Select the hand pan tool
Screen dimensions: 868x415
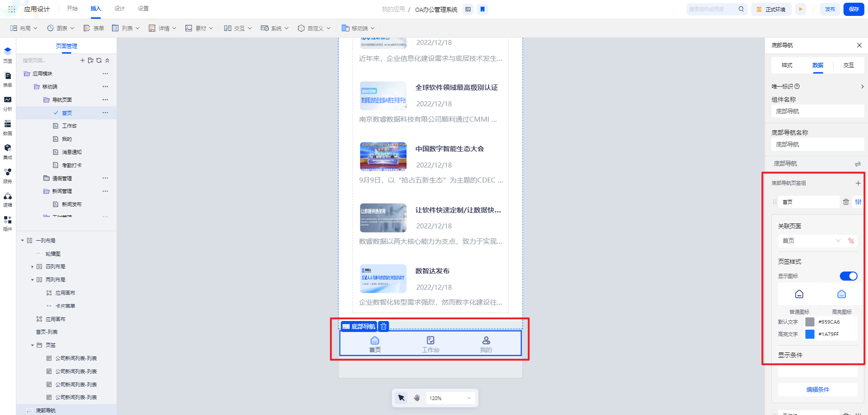tap(417, 398)
